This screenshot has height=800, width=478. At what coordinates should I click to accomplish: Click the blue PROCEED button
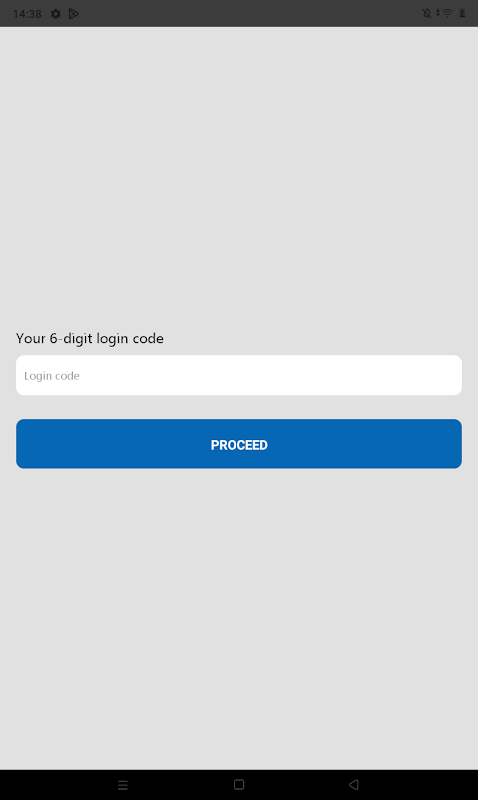tap(239, 444)
